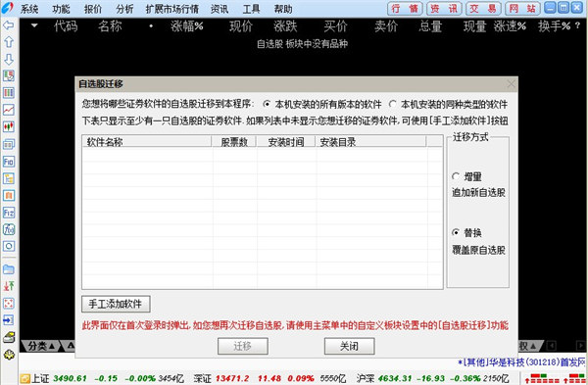
Task: Open the 扩展市场行情 menu
Action: pos(172,9)
